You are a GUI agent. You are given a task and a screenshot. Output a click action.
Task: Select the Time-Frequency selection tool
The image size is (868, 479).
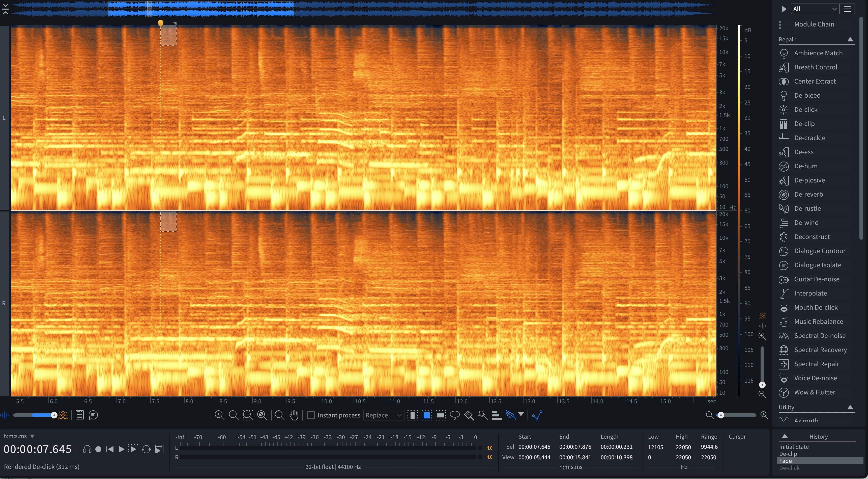427,415
